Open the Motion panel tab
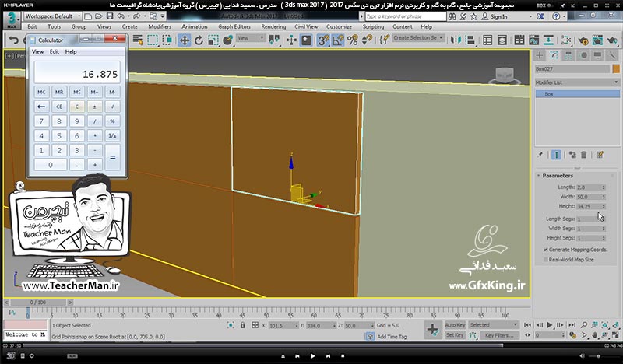The width and height of the screenshot is (623, 364). coord(583,55)
